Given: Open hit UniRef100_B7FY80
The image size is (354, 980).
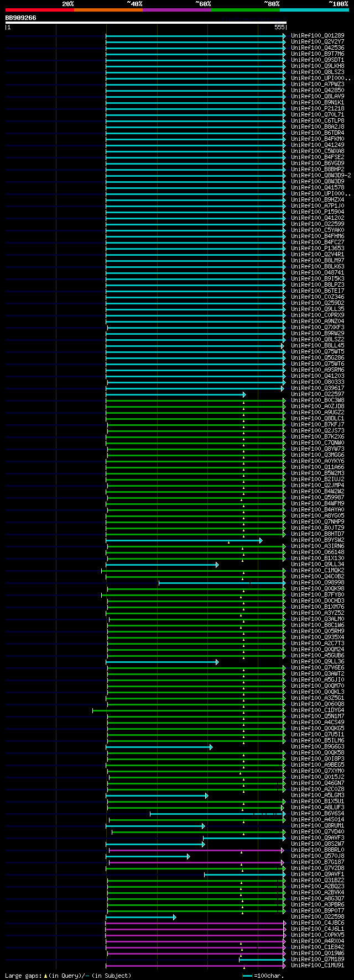Looking at the screenshot, I should tap(317, 594).
